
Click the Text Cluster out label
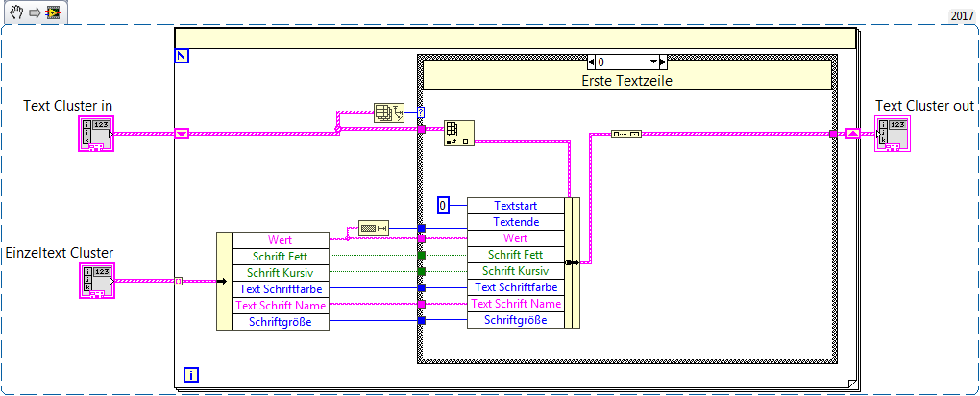pos(924,105)
